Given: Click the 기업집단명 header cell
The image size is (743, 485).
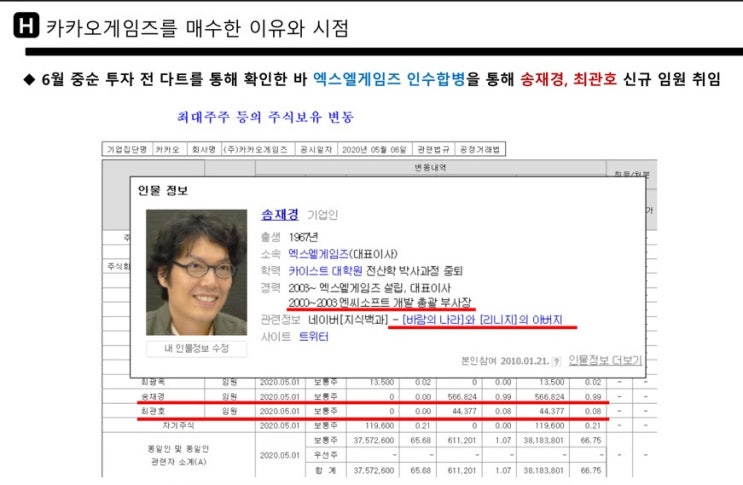Looking at the screenshot, I should (127, 149).
